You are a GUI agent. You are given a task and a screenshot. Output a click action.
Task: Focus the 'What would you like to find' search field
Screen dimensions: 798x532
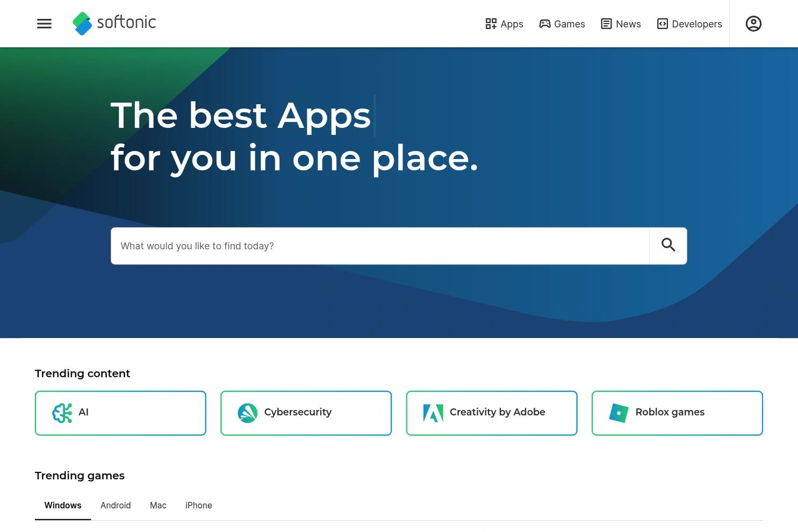point(379,246)
